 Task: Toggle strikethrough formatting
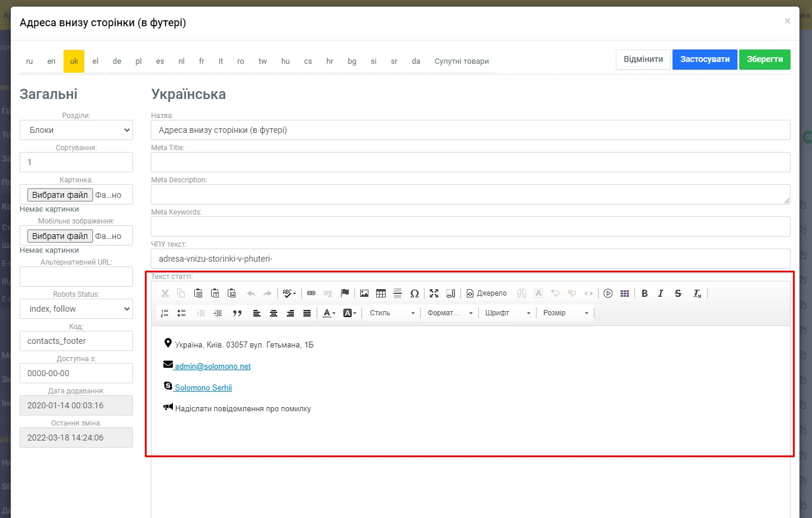(678, 293)
